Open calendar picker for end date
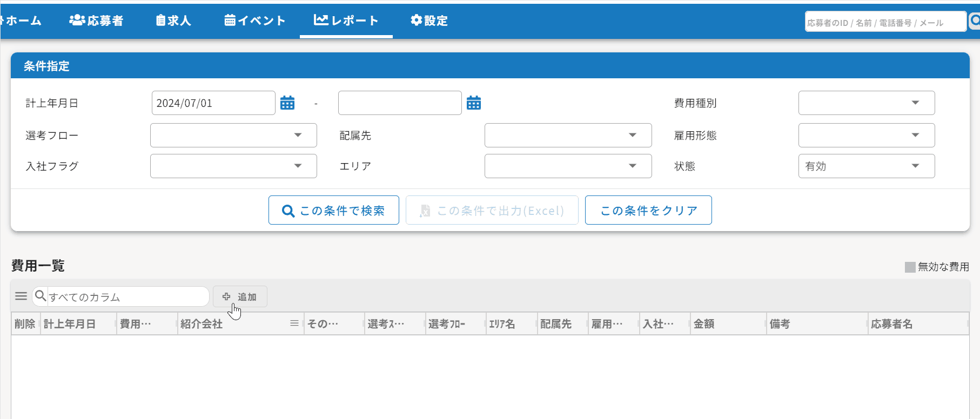This screenshot has width=980, height=419. [x=474, y=103]
